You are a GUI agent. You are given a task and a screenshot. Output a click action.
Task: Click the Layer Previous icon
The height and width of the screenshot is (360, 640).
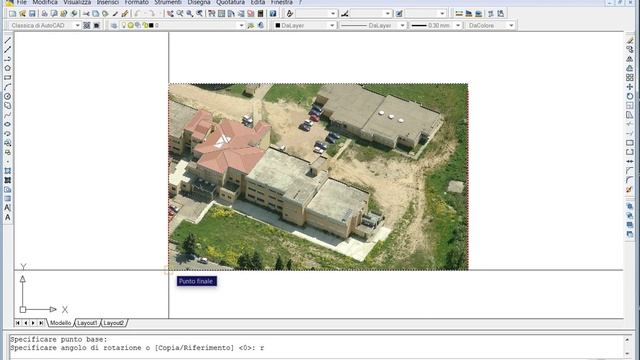(260, 25)
